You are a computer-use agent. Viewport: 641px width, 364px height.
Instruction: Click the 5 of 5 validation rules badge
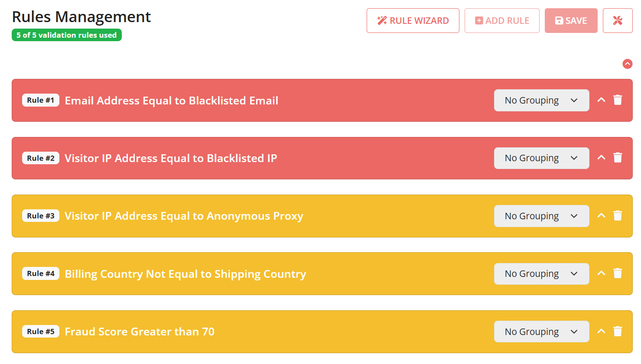(x=67, y=35)
